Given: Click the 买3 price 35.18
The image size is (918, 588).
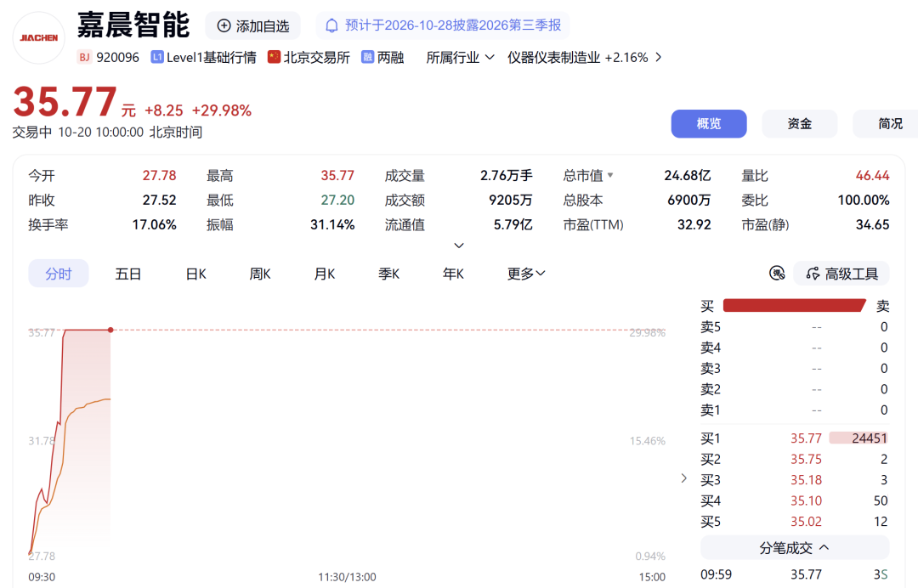Looking at the screenshot, I should [806, 480].
